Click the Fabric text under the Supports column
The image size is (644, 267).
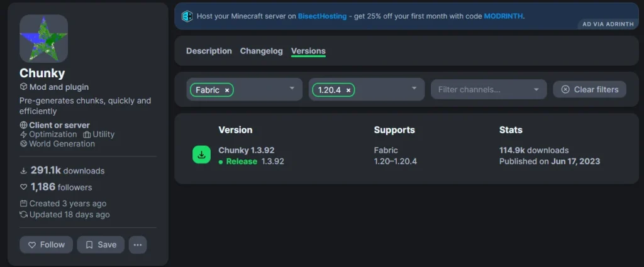(x=386, y=150)
